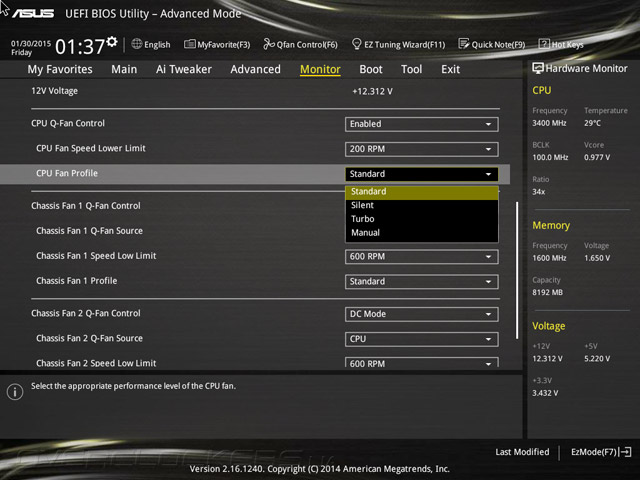Click MyFavorite(F3) in the top bar
This screenshot has width=640, height=480.
(x=217, y=44)
